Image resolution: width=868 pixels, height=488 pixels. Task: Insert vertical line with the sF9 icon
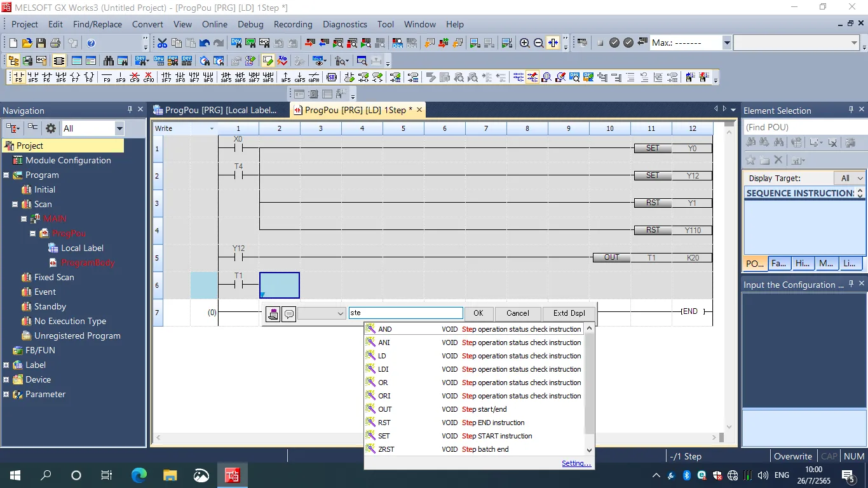120,78
